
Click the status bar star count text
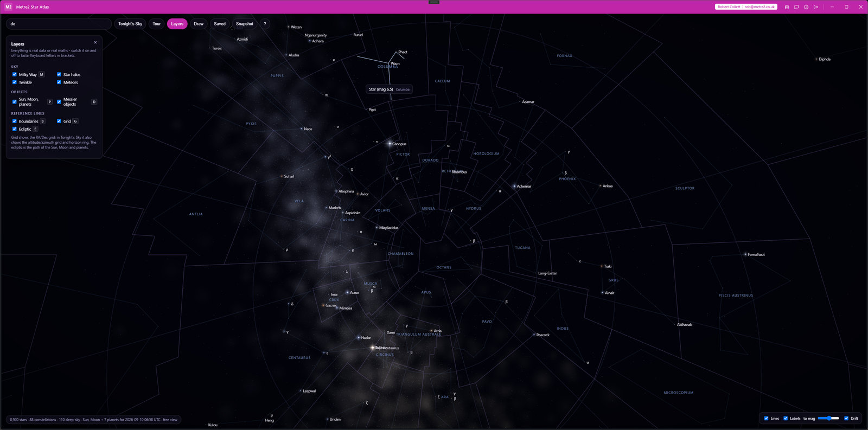(94, 420)
